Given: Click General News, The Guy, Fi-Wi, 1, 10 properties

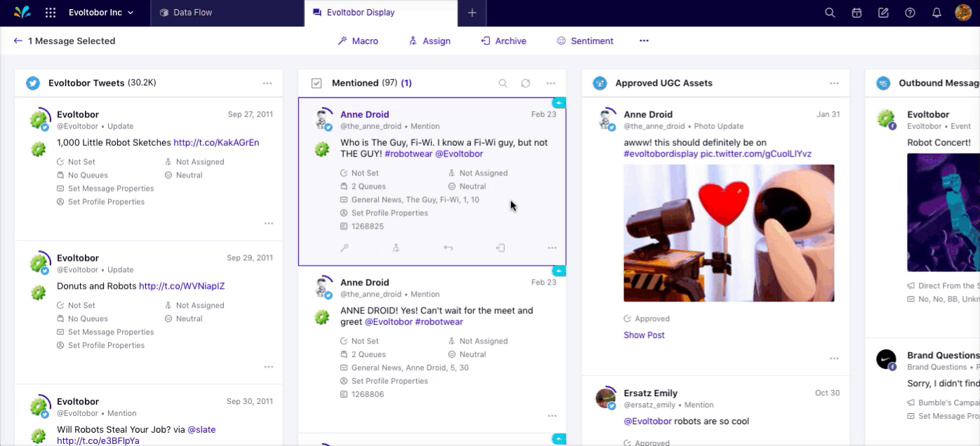Looking at the screenshot, I should 409,200.
